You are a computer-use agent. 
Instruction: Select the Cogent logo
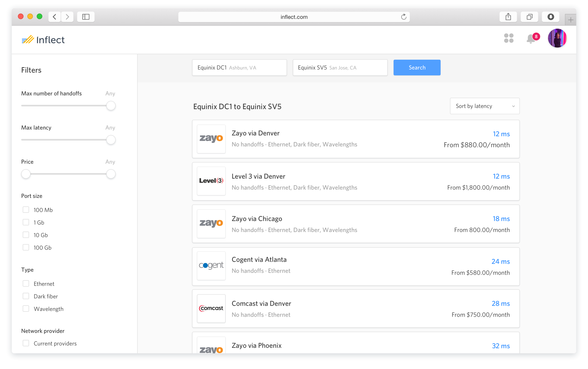(x=211, y=266)
